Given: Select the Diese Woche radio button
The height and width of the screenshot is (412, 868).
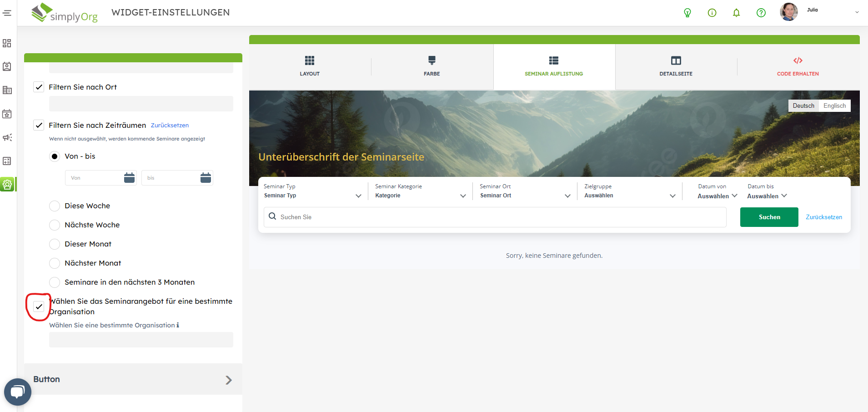Looking at the screenshot, I should coord(55,206).
